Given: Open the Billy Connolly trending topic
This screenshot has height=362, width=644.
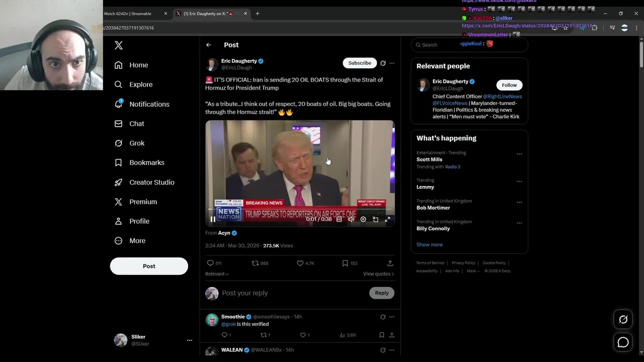Looking at the screenshot, I should pyautogui.click(x=433, y=229).
